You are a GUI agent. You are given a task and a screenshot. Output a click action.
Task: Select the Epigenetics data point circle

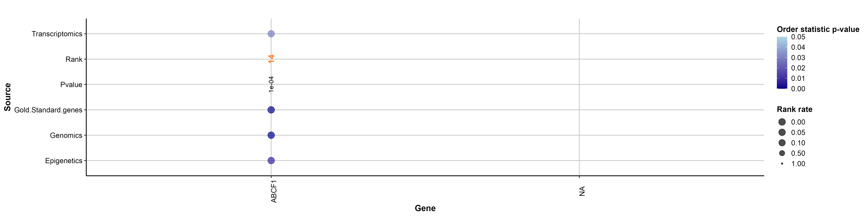coord(271,161)
